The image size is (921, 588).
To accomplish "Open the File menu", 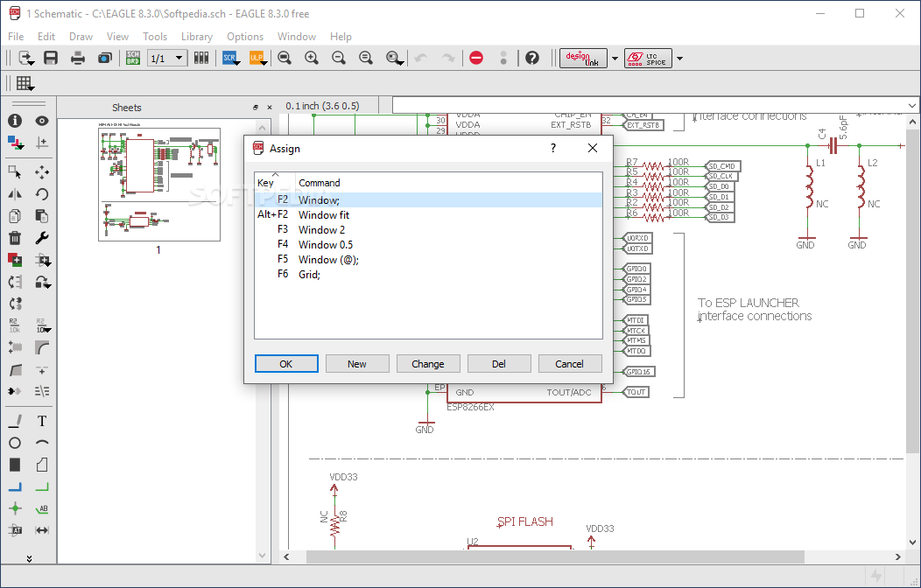I will (x=16, y=37).
